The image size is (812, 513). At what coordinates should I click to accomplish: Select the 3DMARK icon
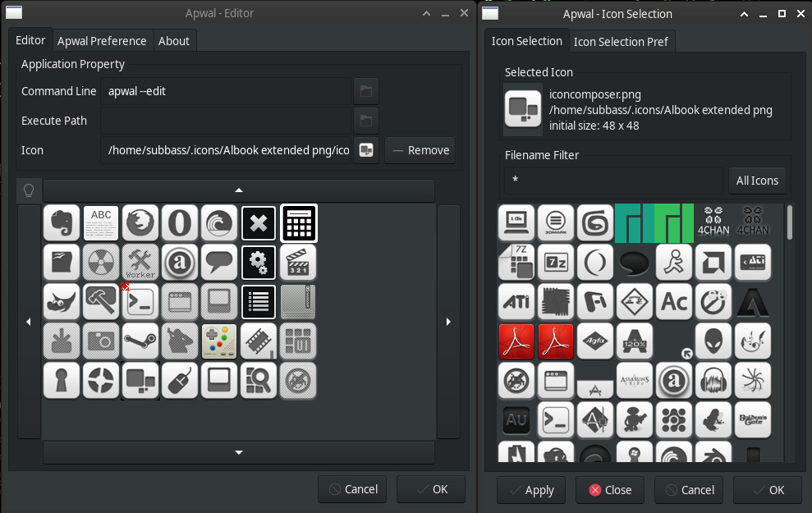tap(556, 223)
